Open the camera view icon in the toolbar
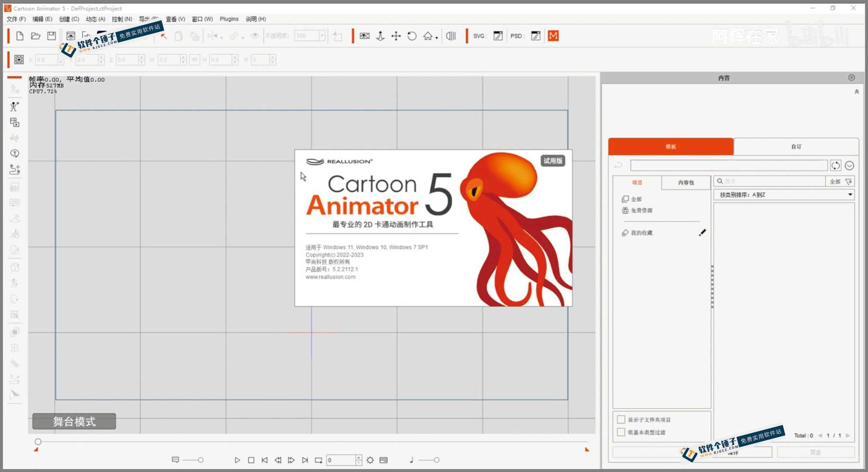868x472 pixels. coord(365,36)
